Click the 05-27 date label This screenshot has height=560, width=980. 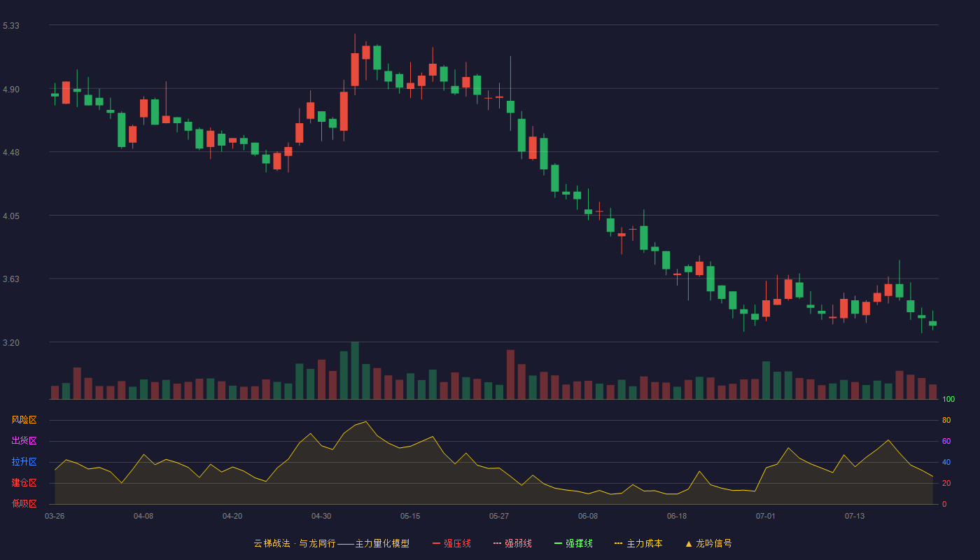[499, 516]
